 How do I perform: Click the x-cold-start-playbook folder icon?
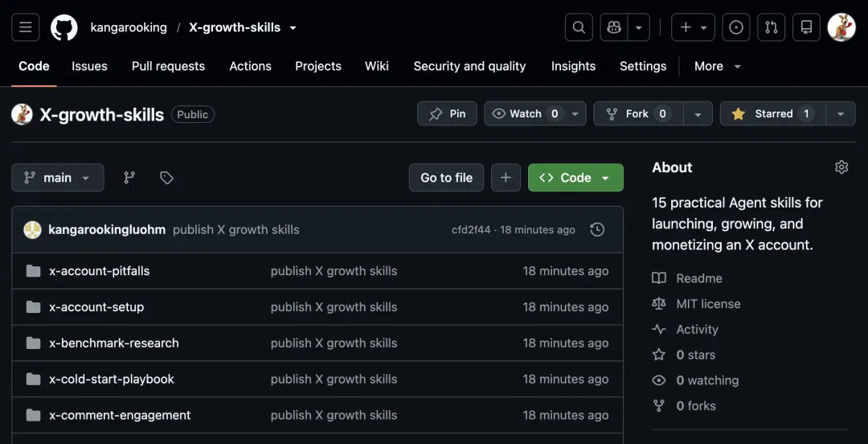pos(33,379)
